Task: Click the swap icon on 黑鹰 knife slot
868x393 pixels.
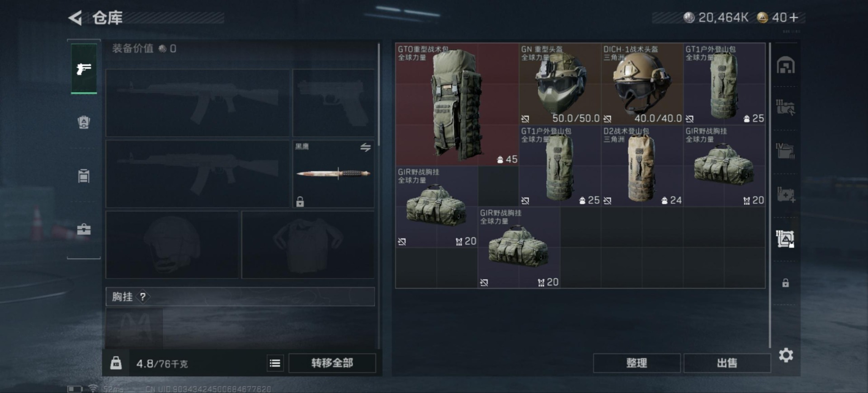Action: 365,147
